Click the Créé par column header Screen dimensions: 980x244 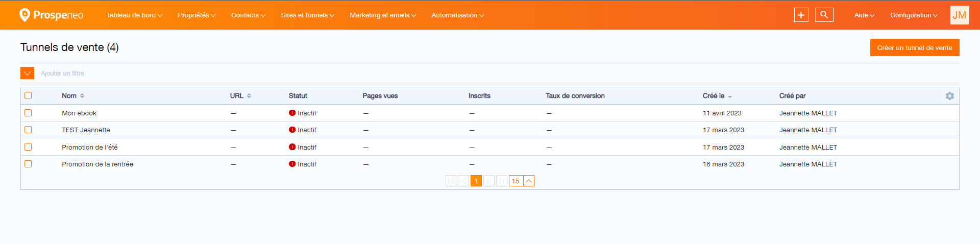click(793, 96)
